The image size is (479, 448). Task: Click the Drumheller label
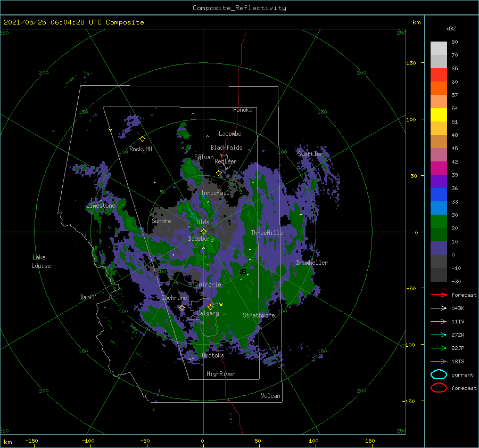coord(312,263)
